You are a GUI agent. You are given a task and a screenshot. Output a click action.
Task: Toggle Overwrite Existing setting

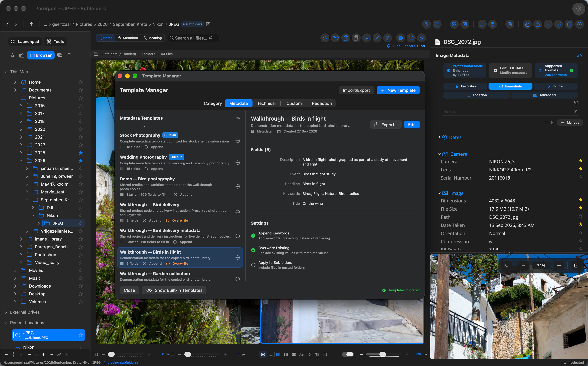(x=253, y=250)
